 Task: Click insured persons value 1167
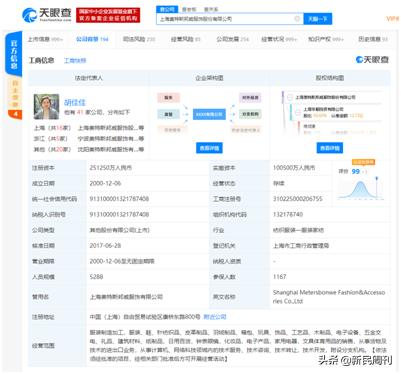[279, 277]
